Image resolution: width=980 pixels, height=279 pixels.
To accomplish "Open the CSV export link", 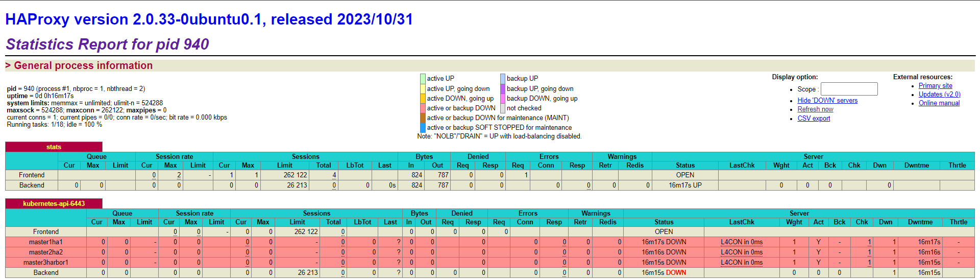I will click(814, 118).
